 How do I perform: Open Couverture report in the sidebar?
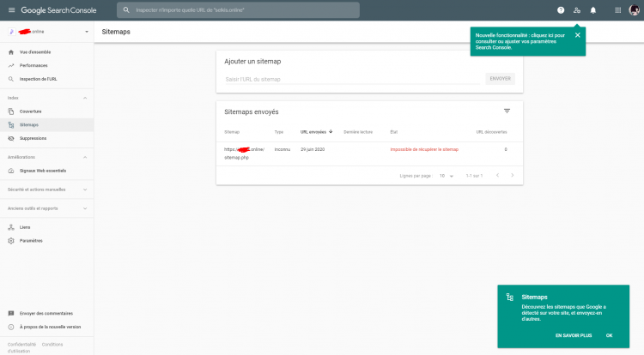pos(31,111)
